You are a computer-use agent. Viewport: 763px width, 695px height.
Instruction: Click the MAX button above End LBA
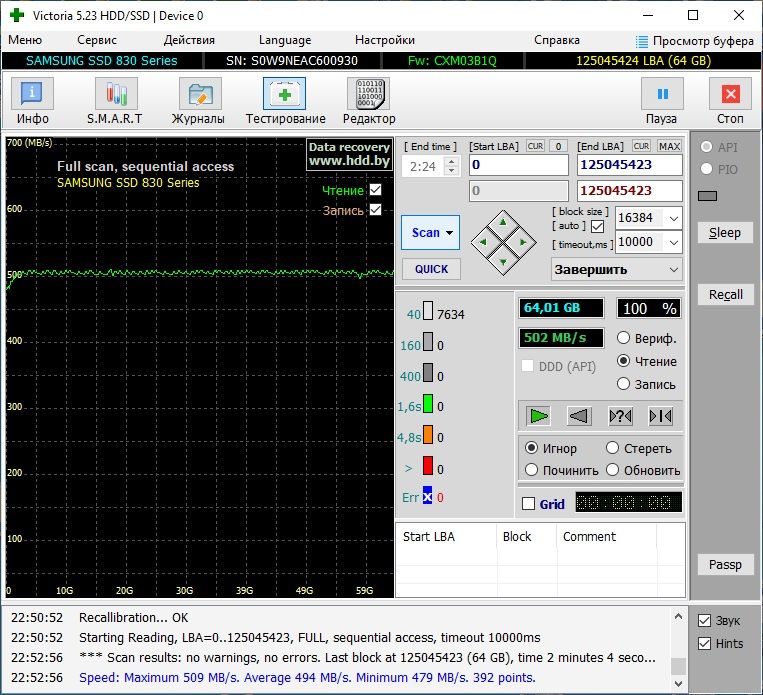coord(669,146)
